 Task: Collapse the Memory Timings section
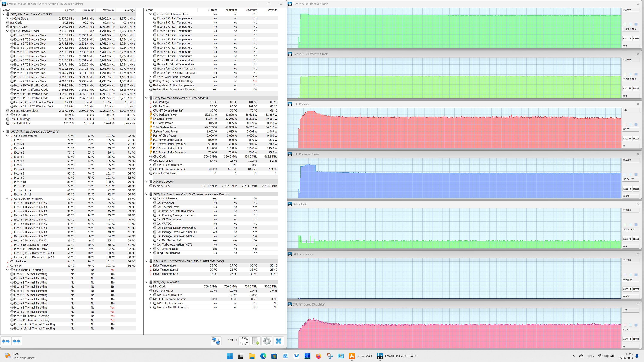click(146, 182)
